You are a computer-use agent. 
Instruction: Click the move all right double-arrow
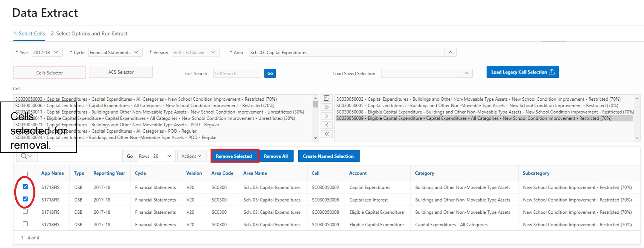click(x=326, y=107)
